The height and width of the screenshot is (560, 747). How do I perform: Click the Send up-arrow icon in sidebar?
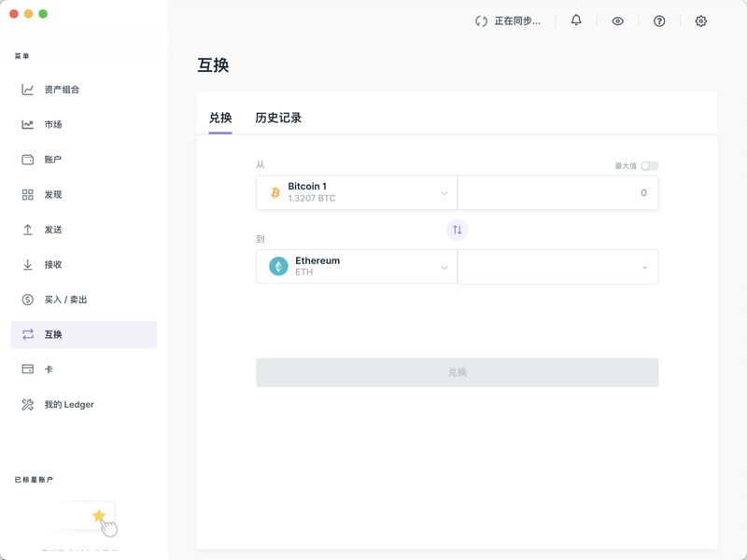pyautogui.click(x=28, y=230)
